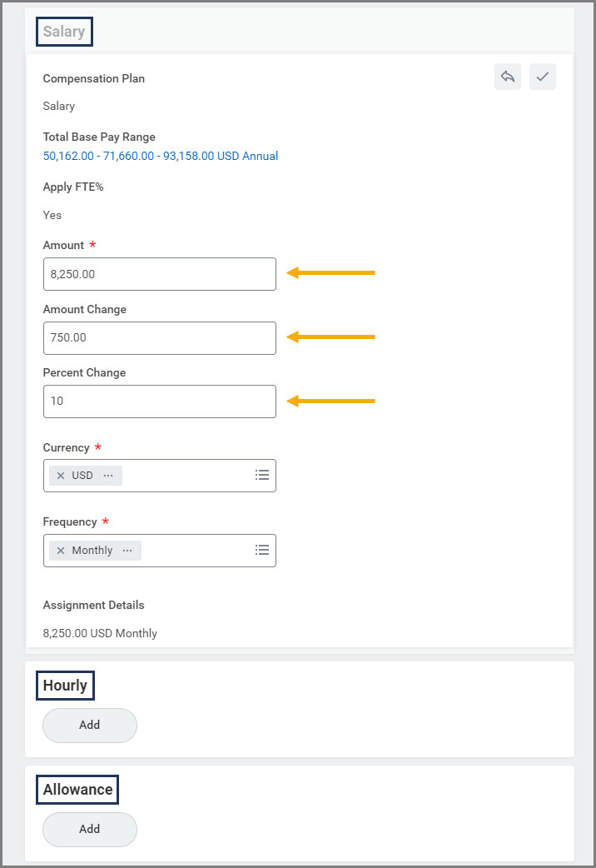Click the checkmark icon to save Salary

pyautogui.click(x=542, y=77)
